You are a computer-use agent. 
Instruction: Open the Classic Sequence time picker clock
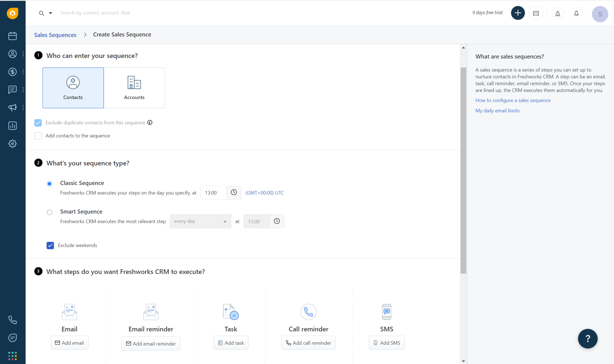point(234,193)
